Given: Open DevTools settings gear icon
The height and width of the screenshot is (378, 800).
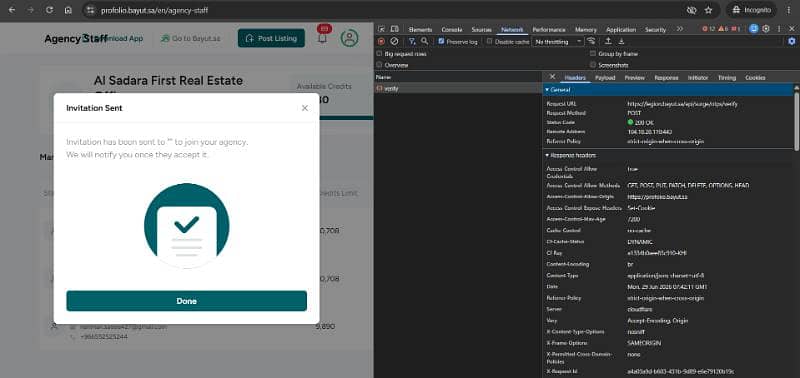Looking at the screenshot, I should pyautogui.click(x=766, y=29).
